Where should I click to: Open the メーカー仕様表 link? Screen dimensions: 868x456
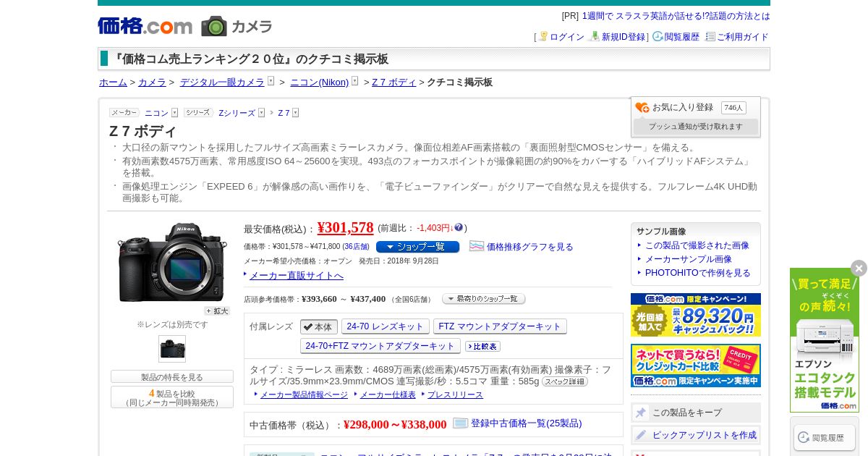click(388, 394)
